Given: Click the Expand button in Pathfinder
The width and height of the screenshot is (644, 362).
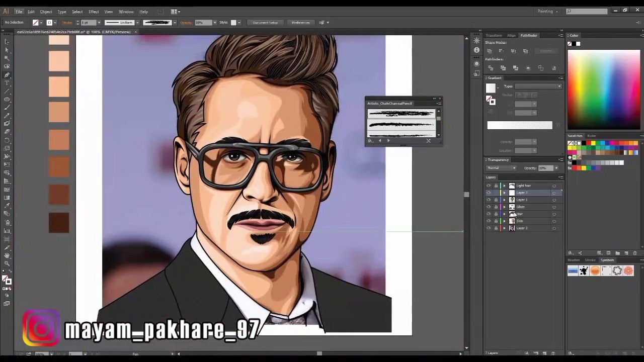Looking at the screenshot, I should click(546, 51).
